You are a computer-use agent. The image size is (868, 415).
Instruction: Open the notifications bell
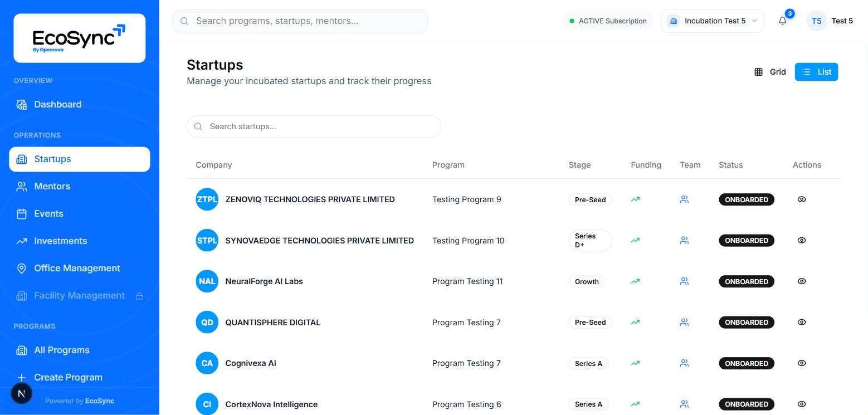(783, 21)
